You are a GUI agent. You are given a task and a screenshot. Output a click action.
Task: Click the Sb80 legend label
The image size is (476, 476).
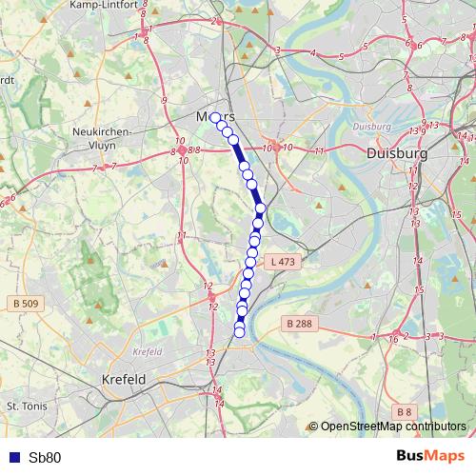(x=45, y=457)
